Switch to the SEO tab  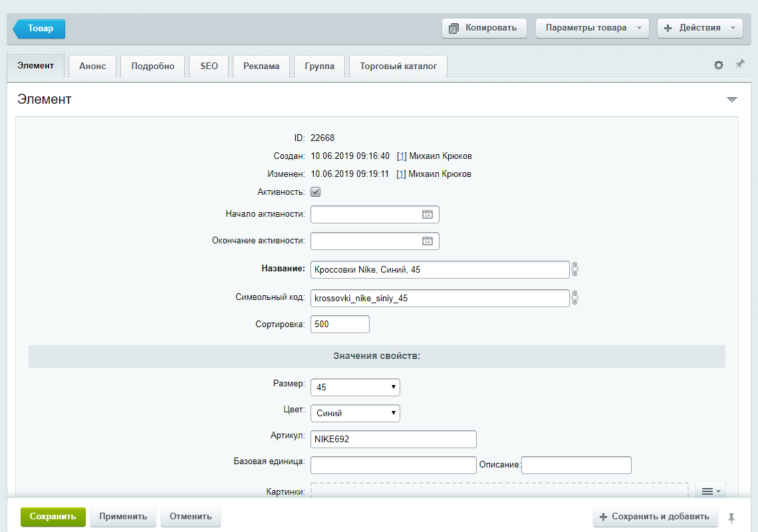click(x=209, y=66)
